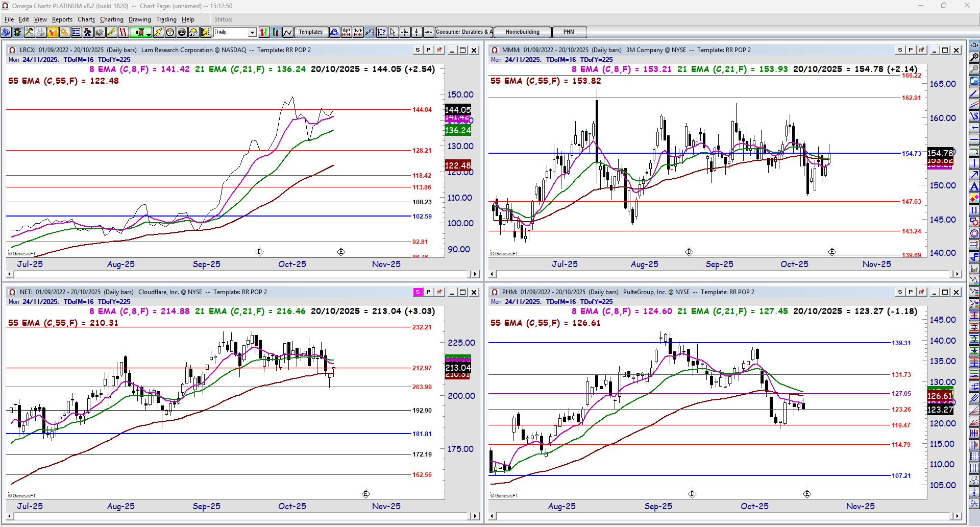Click the Oct-25 timeline marker on MMM chart
The height and width of the screenshot is (527, 980).
[794, 264]
